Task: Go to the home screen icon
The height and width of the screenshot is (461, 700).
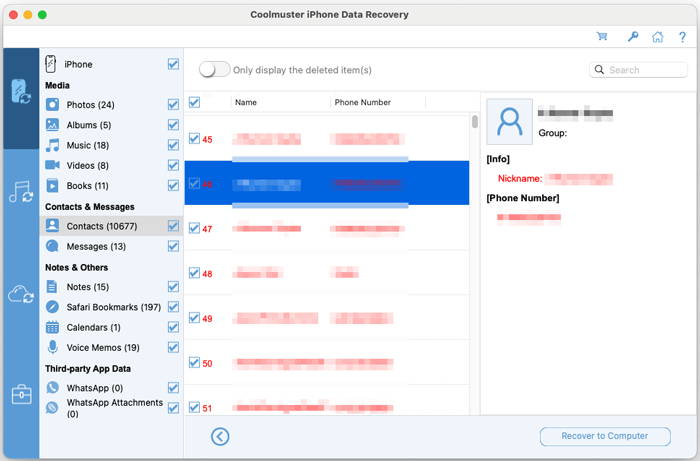Action: coord(658,37)
